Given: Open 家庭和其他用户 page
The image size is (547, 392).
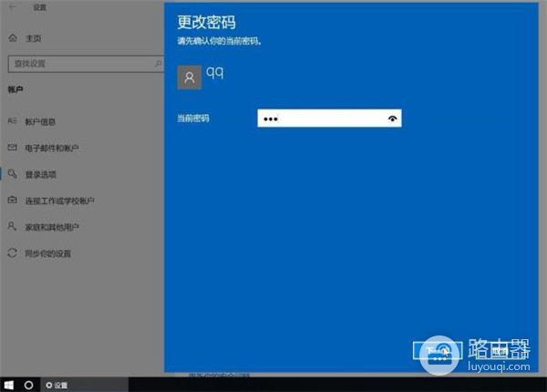Looking at the screenshot, I should 52,227.
